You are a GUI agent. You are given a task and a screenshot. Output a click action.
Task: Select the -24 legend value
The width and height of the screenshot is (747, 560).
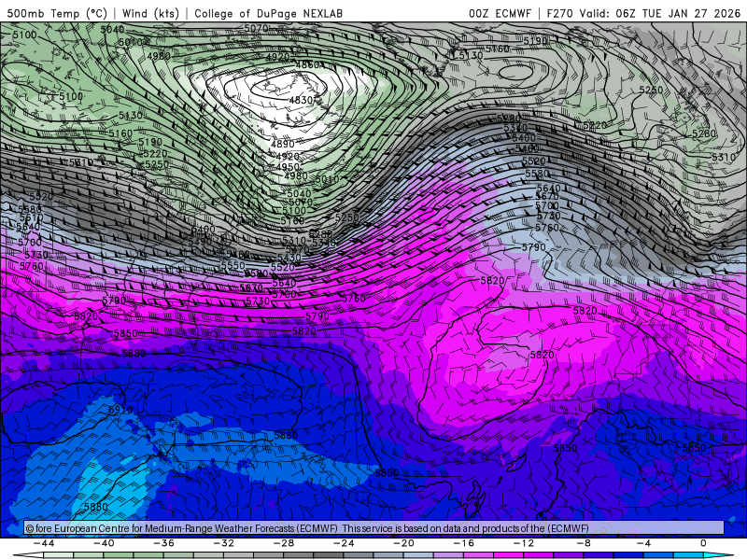[344, 543]
